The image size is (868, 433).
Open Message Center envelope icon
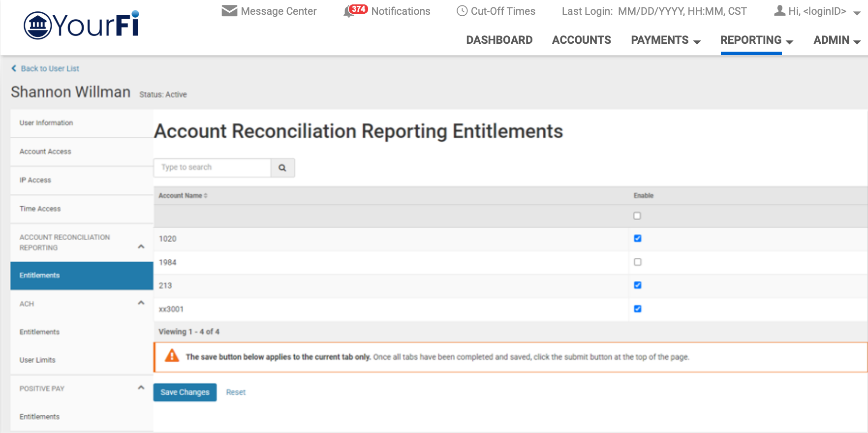point(229,11)
